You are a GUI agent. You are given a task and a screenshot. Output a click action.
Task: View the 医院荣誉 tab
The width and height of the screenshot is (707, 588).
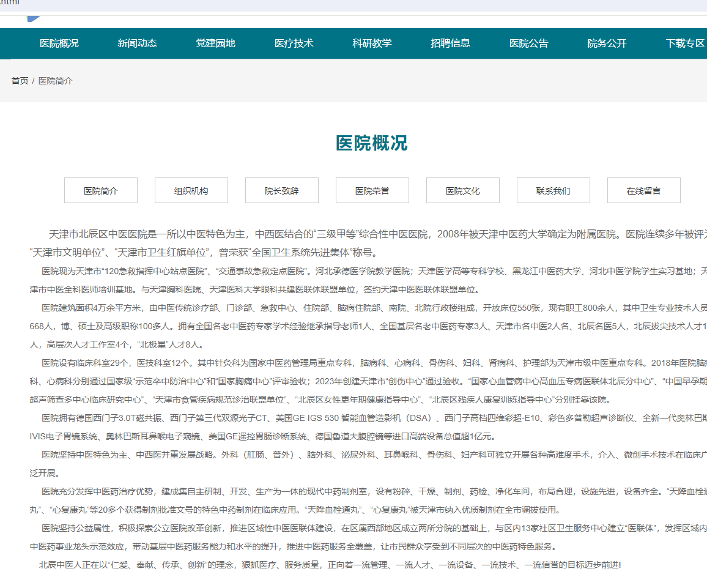372,190
